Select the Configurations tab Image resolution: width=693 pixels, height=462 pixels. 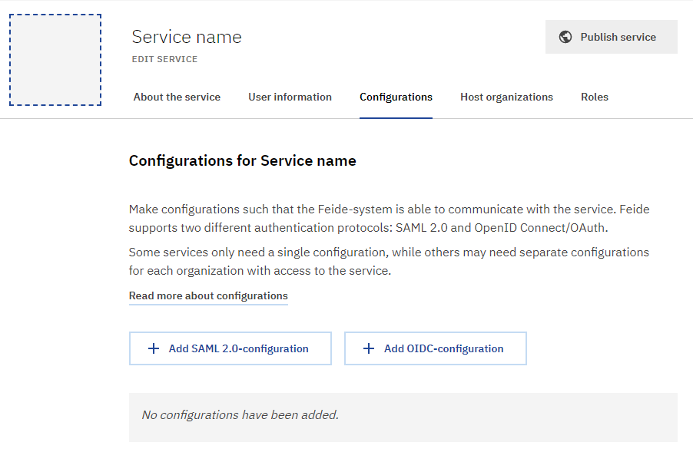click(x=396, y=97)
